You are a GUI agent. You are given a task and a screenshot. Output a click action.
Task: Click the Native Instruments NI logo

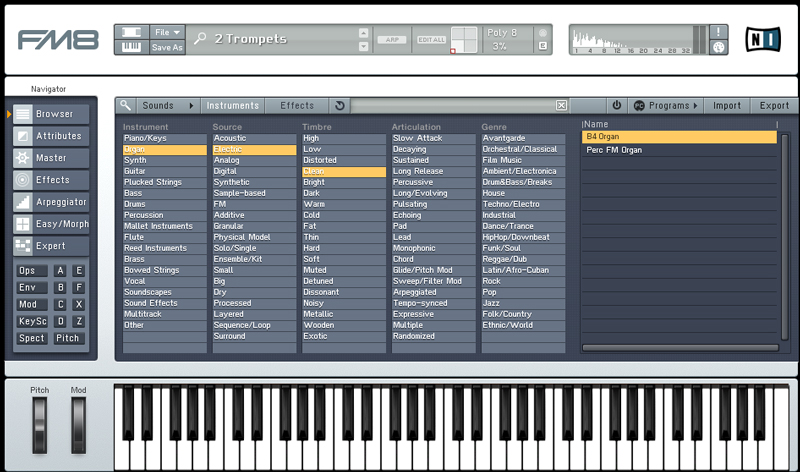763,39
